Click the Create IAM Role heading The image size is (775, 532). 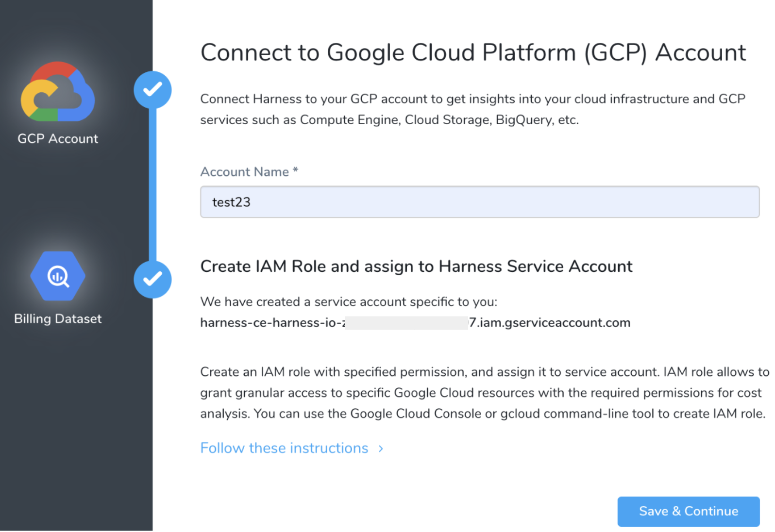coord(416,266)
